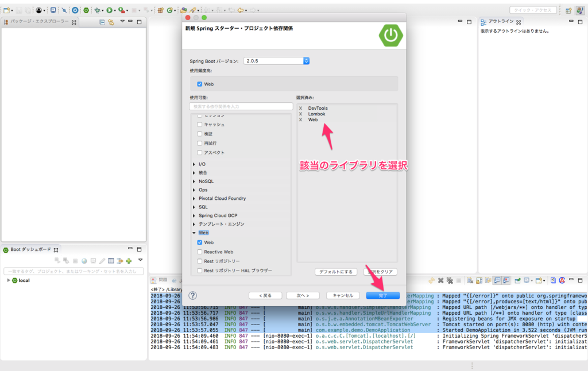Image resolution: width=588 pixels, height=371 pixels.
Task: Click the table properties icon in Boot Dashboard
Action: click(x=111, y=261)
